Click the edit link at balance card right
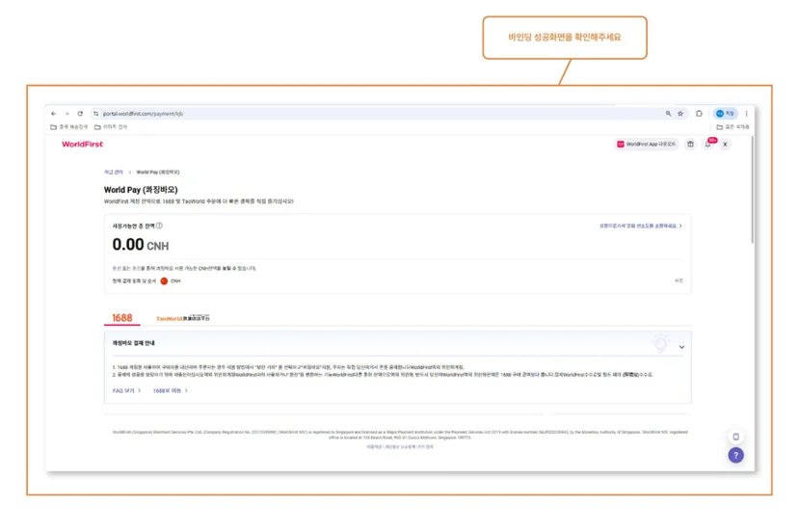Image resolution: width=798 pixels, height=532 pixels. (x=678, y=280)
